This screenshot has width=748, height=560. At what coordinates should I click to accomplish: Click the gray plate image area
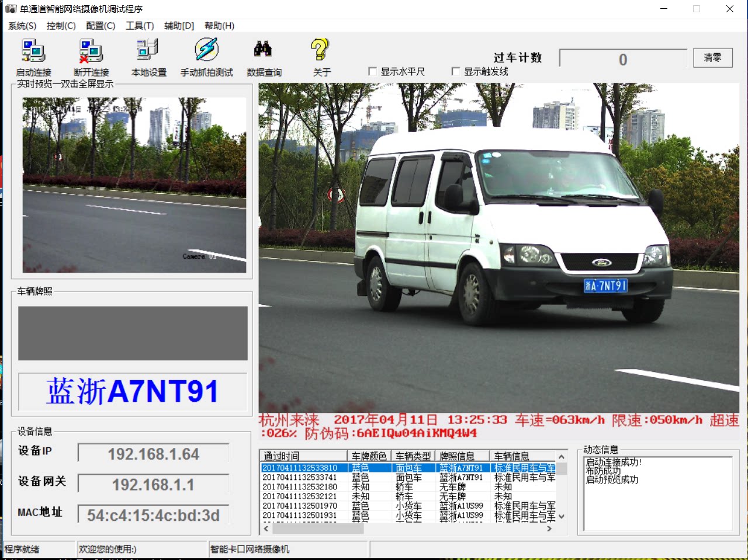[133, 333]
